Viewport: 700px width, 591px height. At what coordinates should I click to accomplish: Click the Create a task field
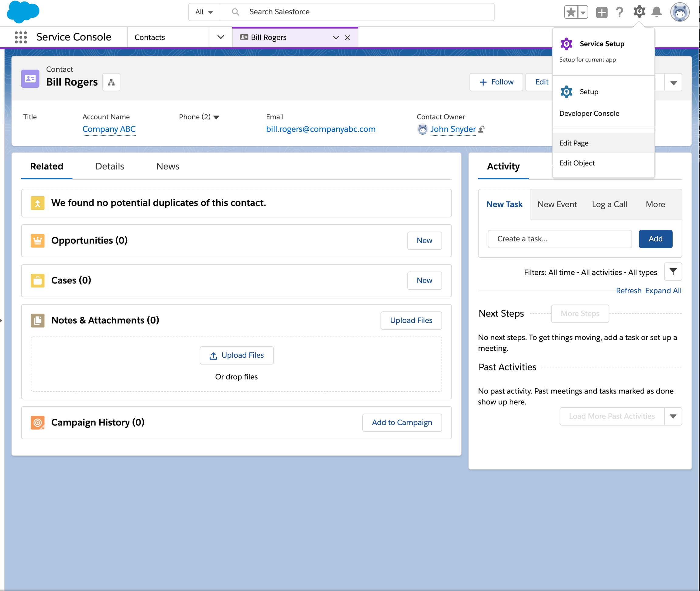click(x=560, y=239)
